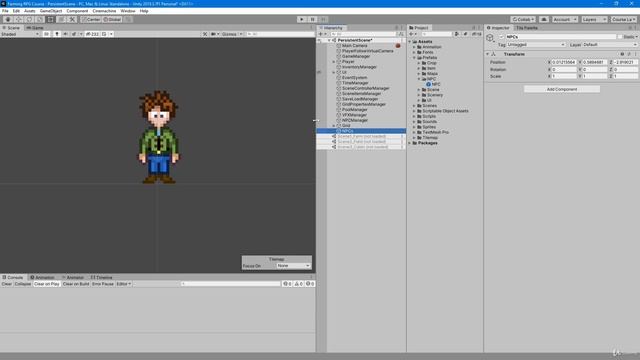Open custom editor tools button
The image size is (640, 360).
tap(72, 19)
